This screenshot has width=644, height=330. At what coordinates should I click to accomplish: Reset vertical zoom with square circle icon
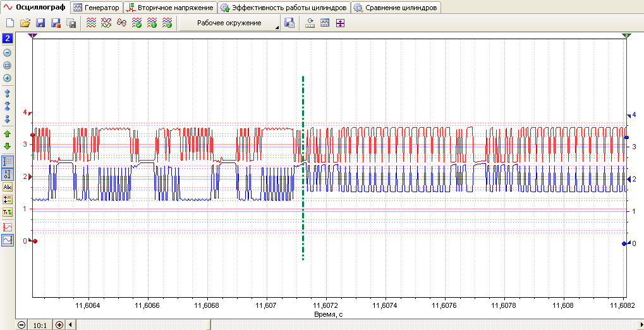click(x=8, y=65)
